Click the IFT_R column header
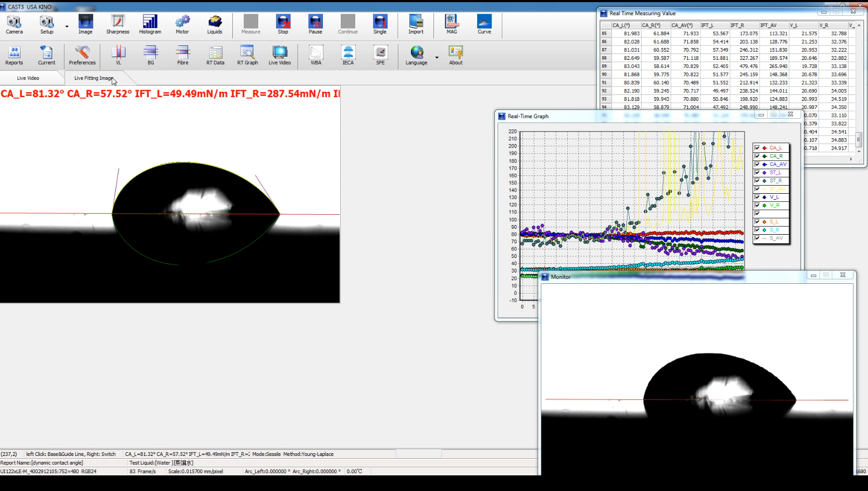 [x=743, y=25]
